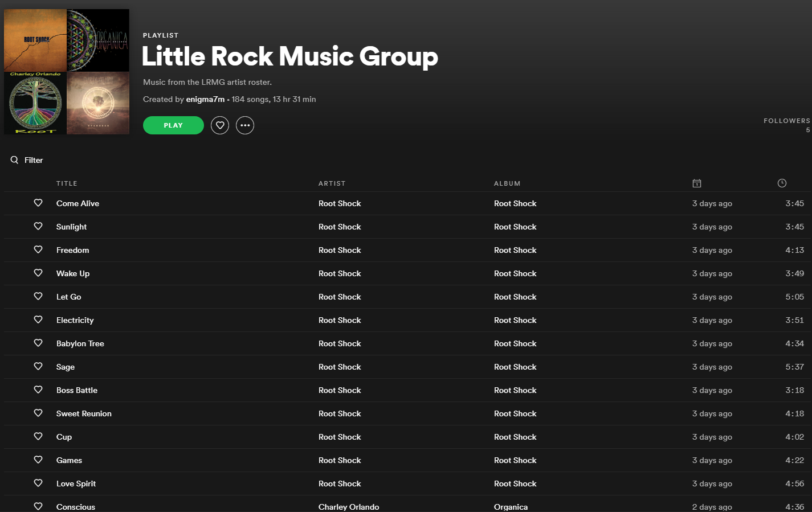
Task: Click the Filter search magnifier icon
Action: click(14, 160)
